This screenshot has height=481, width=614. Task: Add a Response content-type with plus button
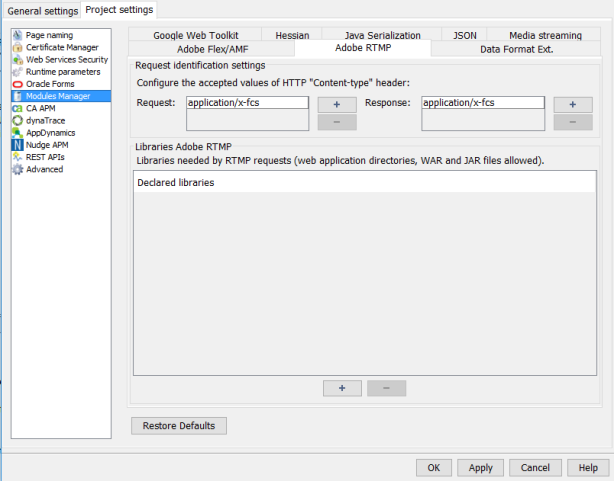[573, 105]
